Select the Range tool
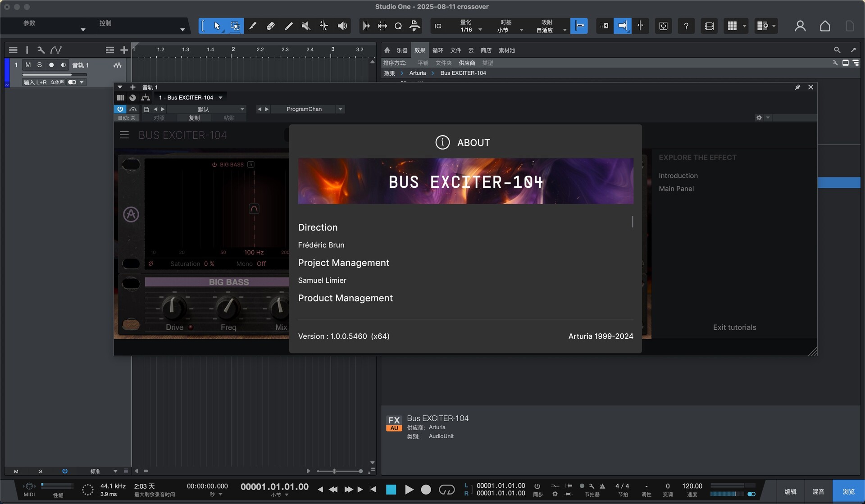This screenshot has width=865, height=504. (235, 26)
